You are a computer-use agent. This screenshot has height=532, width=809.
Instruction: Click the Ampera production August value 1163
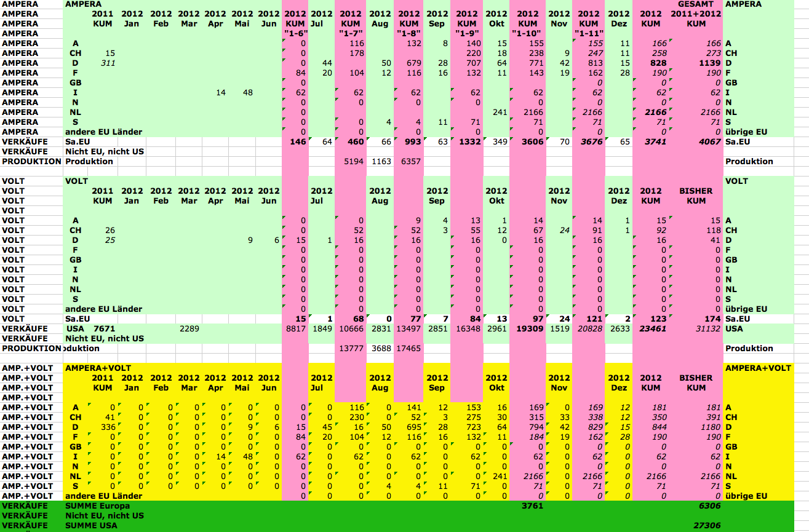(381, 161)
